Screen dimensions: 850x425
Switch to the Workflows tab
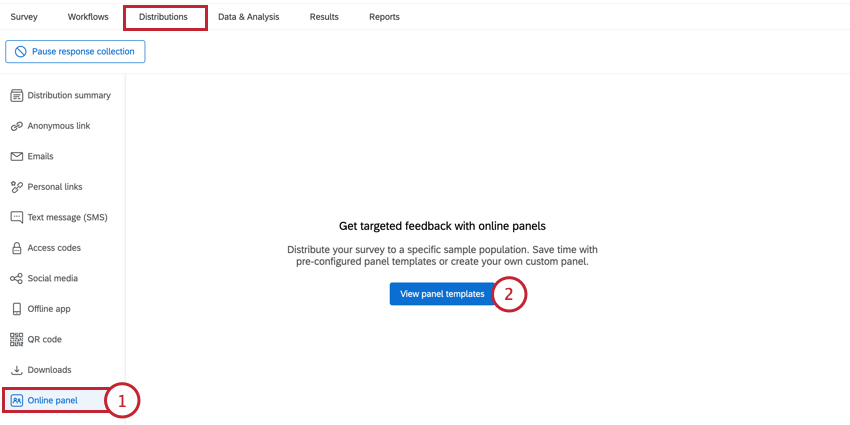coord(88,17)
